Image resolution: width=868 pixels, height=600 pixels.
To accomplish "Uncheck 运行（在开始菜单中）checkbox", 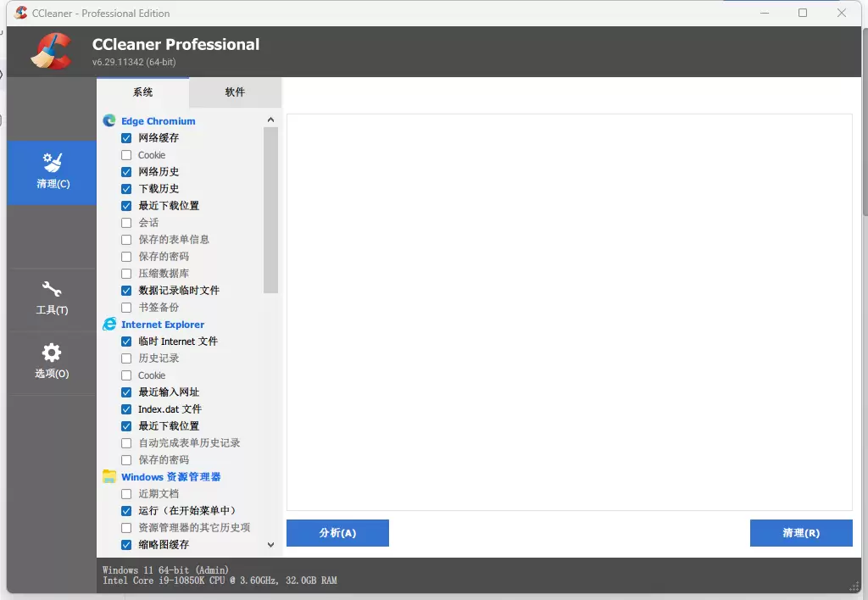I will (126, 511).
